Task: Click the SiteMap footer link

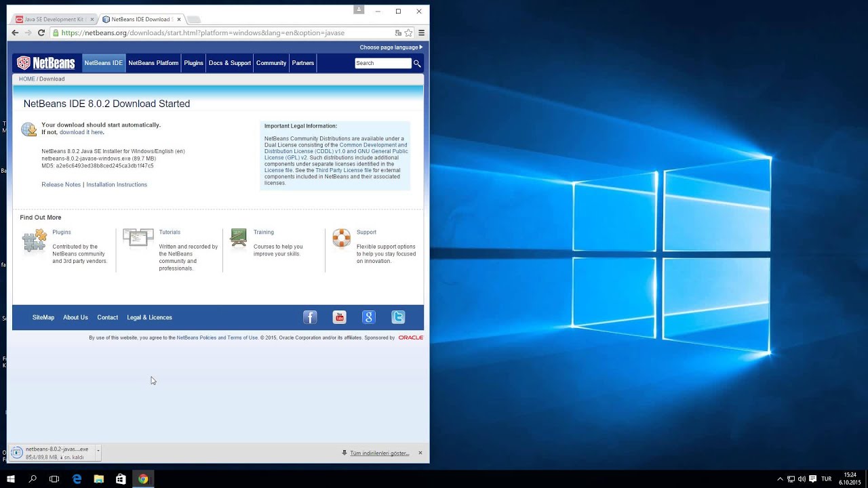Action: coord(43,317)
